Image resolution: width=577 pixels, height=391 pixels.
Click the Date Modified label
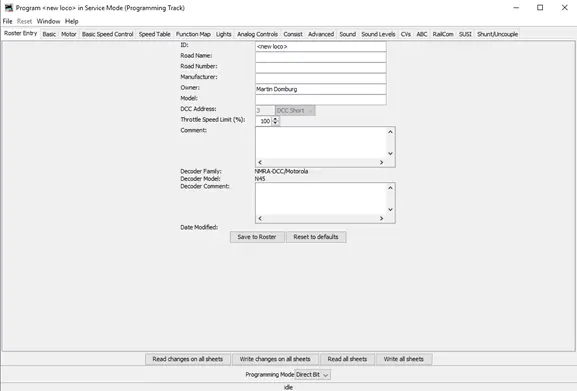(x=199, y=227)
